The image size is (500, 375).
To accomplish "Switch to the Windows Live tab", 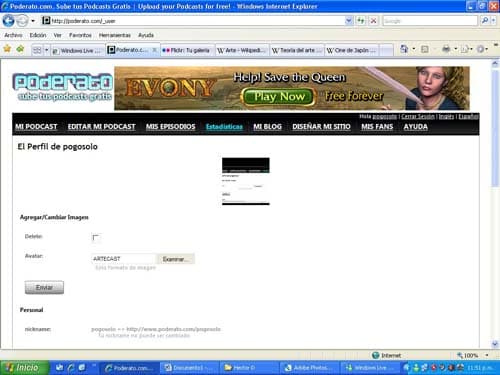I will click(x=78, y=50).
